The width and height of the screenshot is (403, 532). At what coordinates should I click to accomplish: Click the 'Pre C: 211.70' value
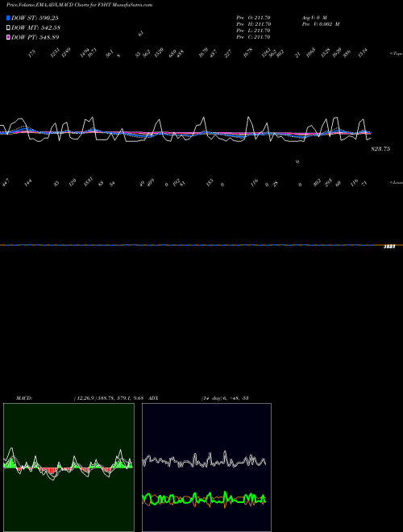pyautogui.click(x=253, y=37)
